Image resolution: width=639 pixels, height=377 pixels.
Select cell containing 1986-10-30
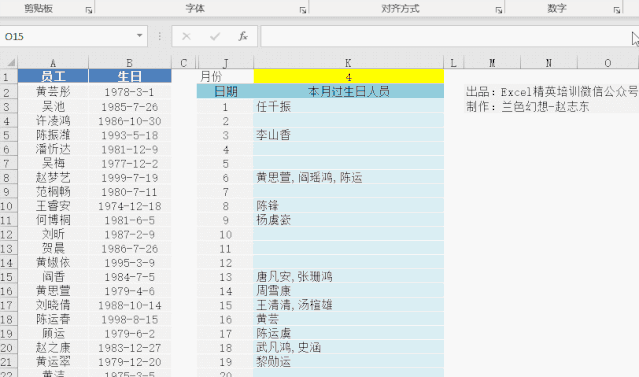point(130,121)
